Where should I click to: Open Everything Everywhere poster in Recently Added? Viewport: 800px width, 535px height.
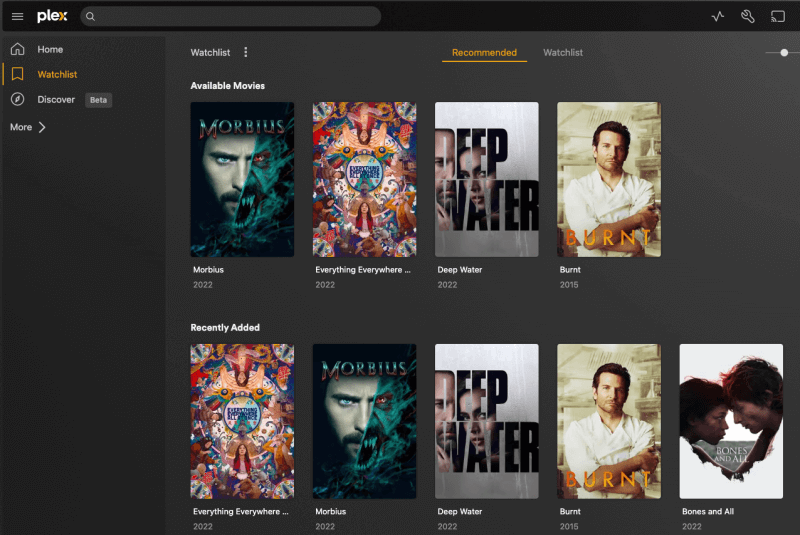tap(242, 421)
